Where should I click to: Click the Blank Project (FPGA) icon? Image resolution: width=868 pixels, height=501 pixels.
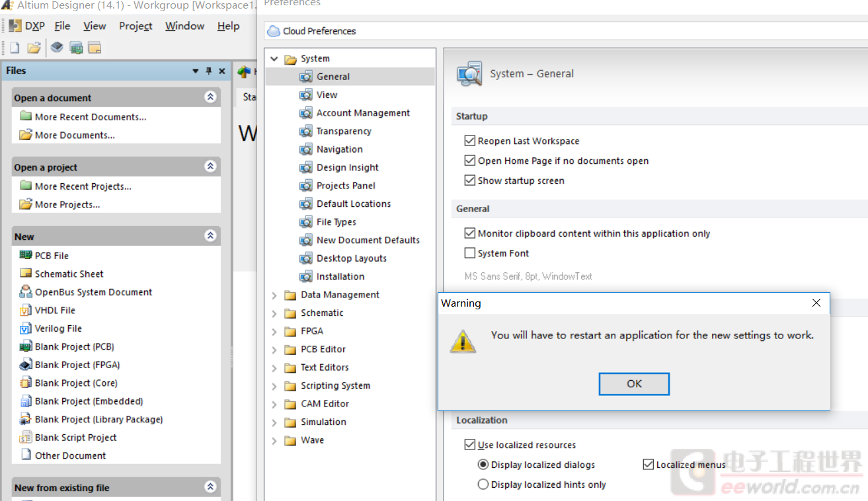tap(26, 364)
